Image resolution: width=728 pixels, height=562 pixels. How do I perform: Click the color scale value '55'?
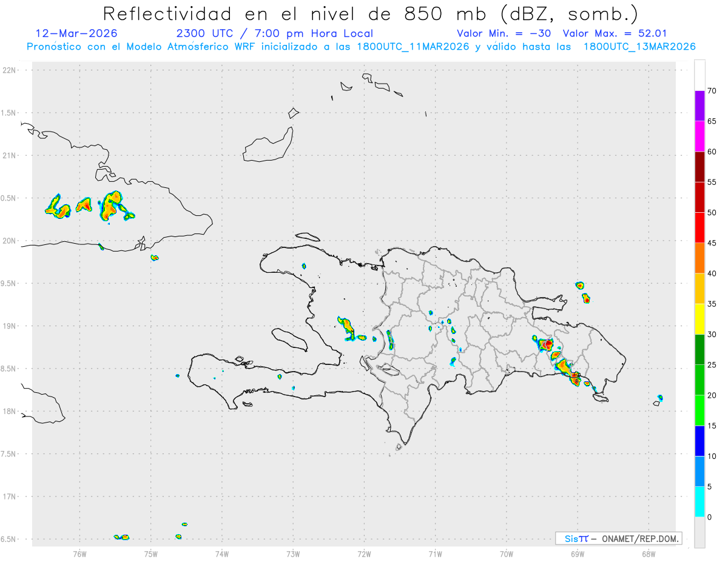click(x=712, y=182)
